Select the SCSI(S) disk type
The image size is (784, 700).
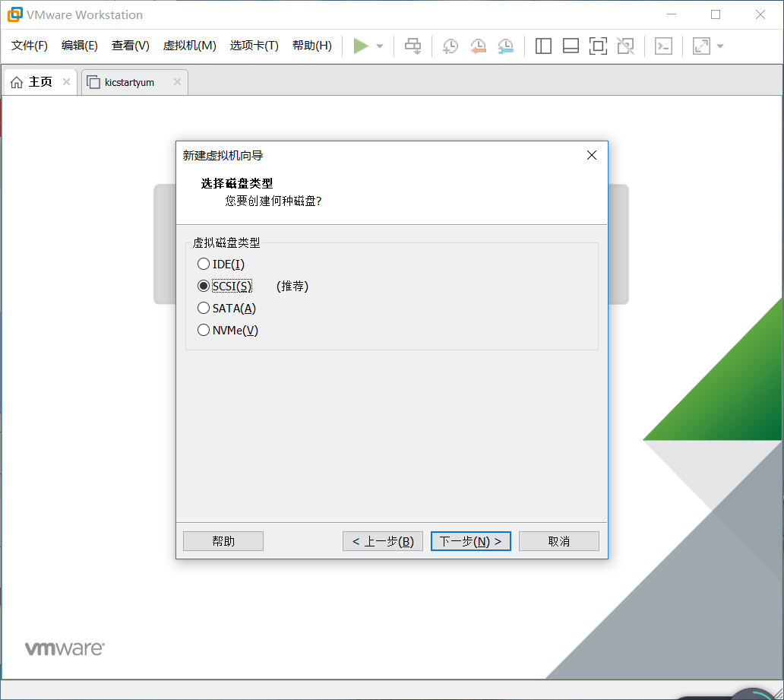(x=225, y=286)
